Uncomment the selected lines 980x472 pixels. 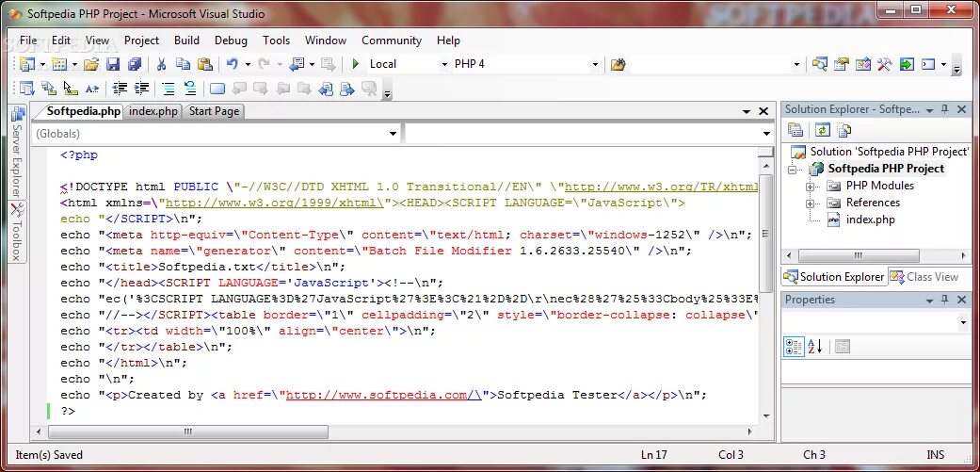pos(190,89)
